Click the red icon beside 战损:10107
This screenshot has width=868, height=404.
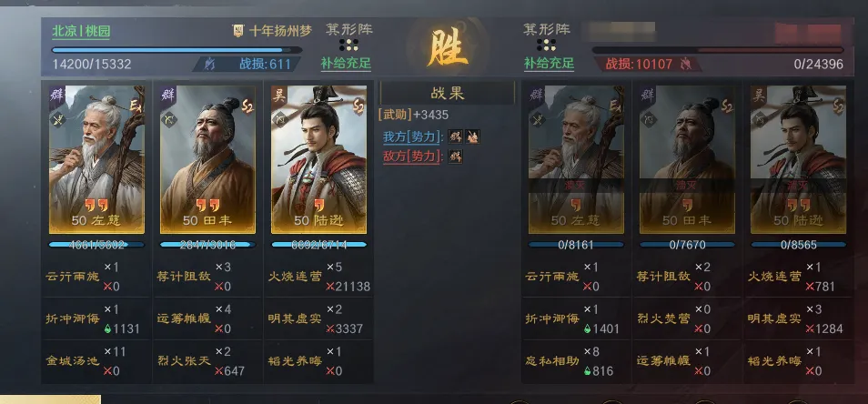(x=686, y=65)
